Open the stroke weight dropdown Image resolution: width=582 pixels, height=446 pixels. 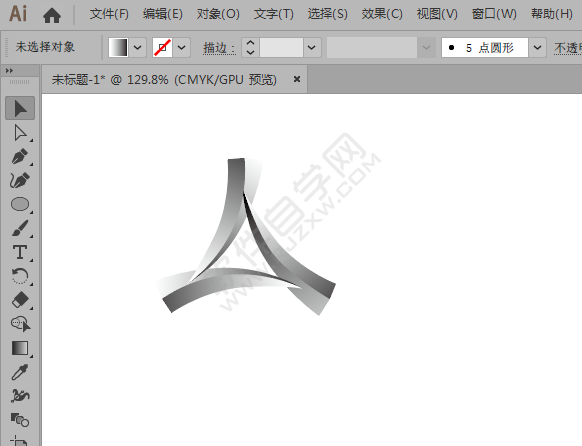[312, 47]
